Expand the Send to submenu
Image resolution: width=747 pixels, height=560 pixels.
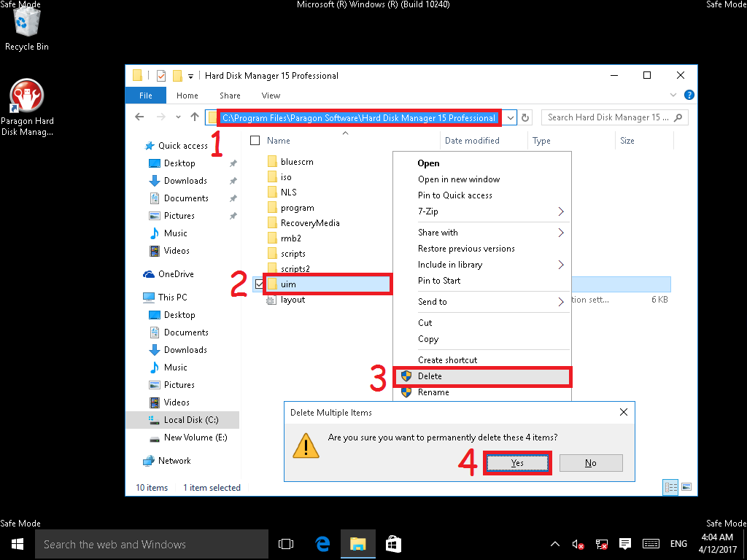[561, 301]
